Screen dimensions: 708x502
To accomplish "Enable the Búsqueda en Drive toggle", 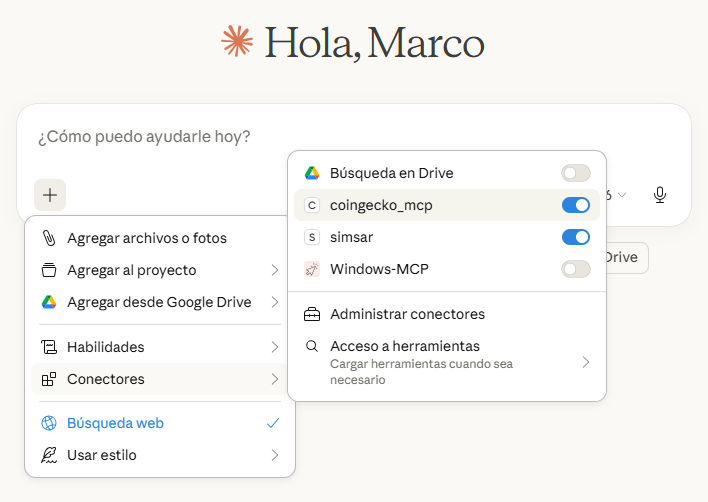I will click(576, 173).
